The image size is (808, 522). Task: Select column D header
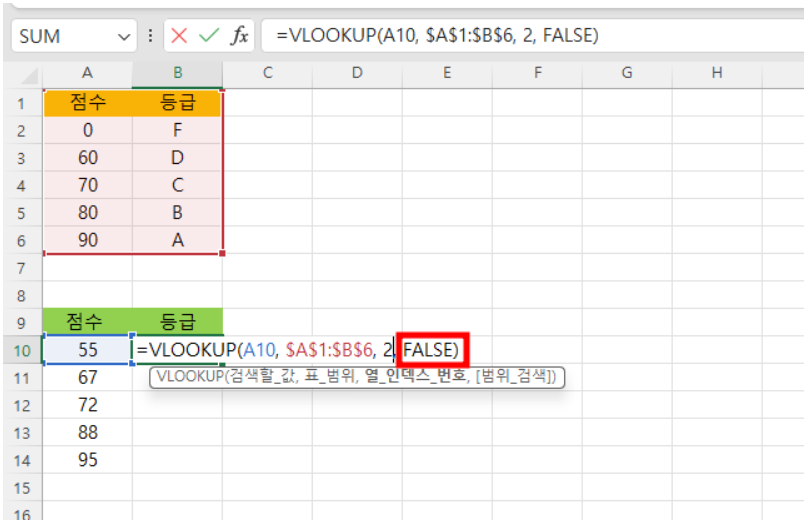[x=357, y=73]
